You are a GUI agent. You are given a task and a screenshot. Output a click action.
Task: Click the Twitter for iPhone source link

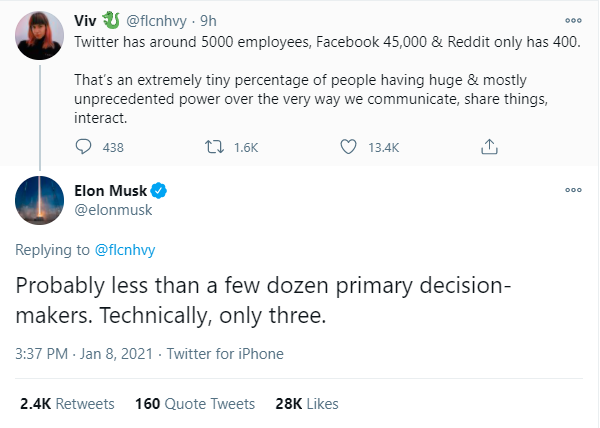225,353
